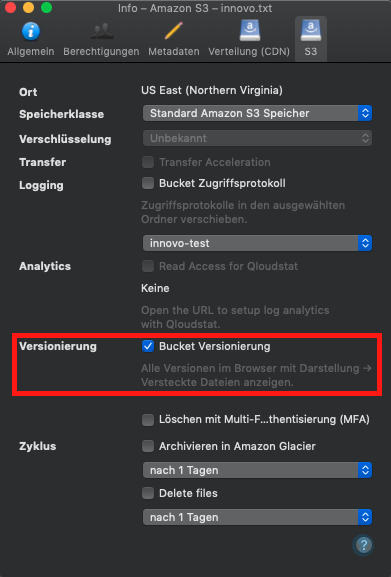391x577 pixels.
Task: Toggle Read Access for Qloudstat checkbox
Action: [x=148, y=266]
